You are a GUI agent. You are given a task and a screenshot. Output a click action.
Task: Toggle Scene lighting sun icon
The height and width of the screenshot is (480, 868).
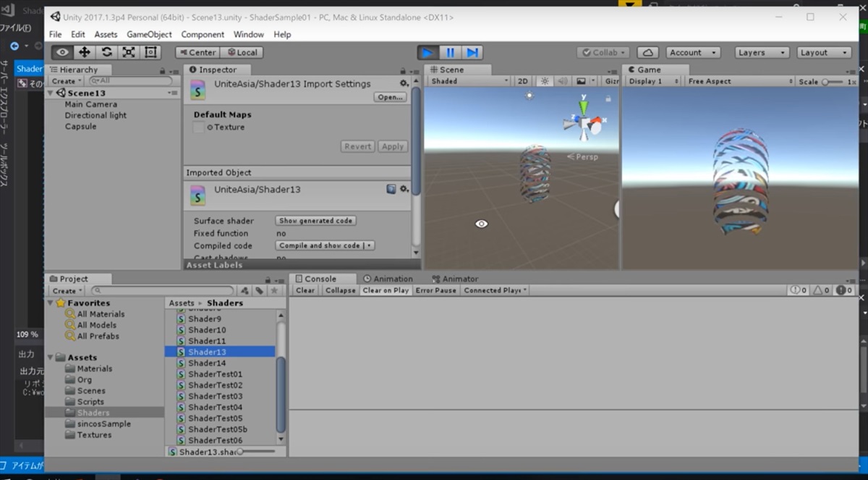click(x=545, y=81)
